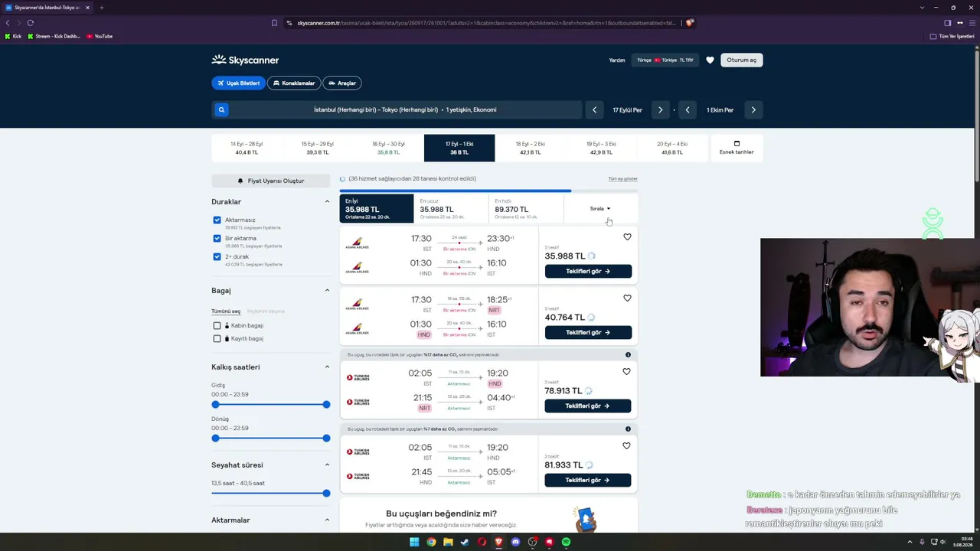Open Esnek tarihler flexible dates
The image size is (980, 551).
coord(737,148)
